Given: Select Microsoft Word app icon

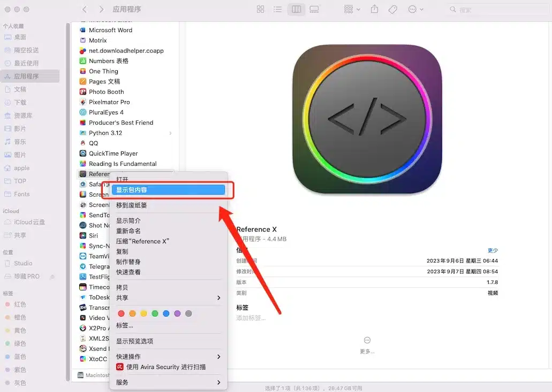Looking at the screenshot, I should pyautogui.click(x=83, y=30).
